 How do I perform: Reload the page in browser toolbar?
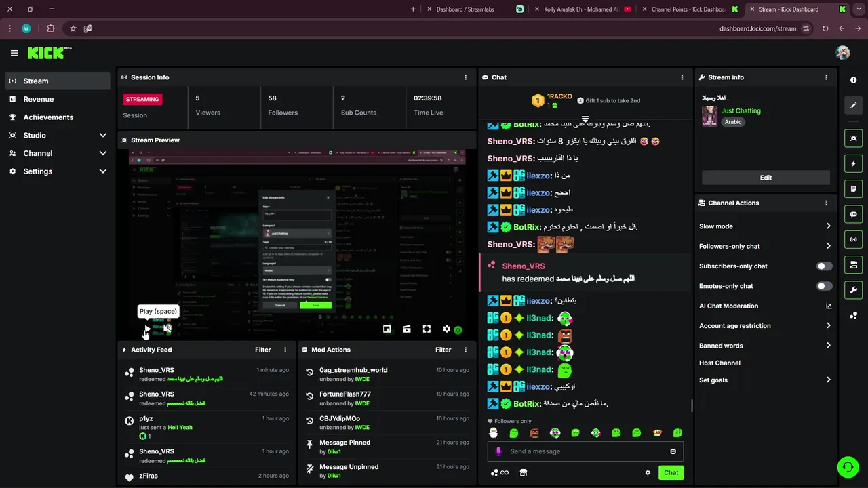pyautogui.click(x=825, y=28)
